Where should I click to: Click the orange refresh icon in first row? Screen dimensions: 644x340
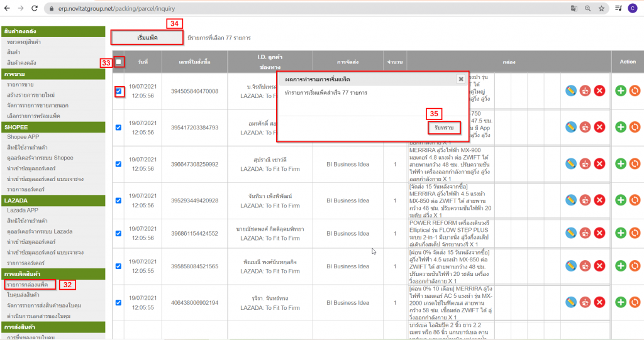click(635, 91)
